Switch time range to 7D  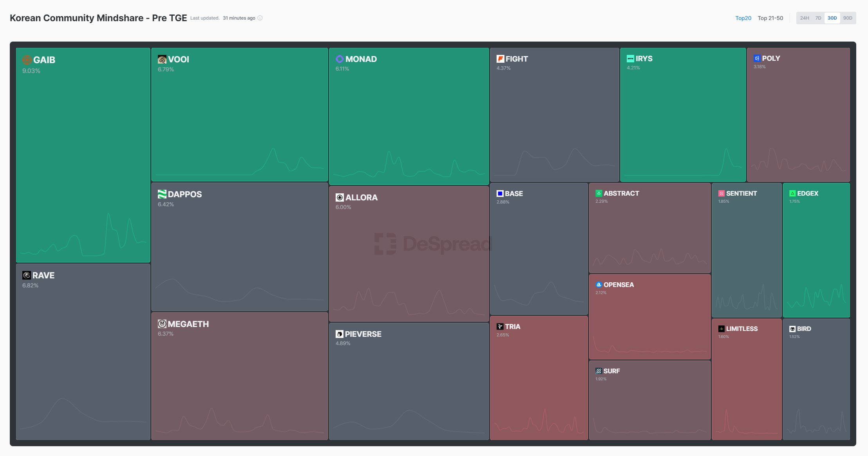coord(818,18)
